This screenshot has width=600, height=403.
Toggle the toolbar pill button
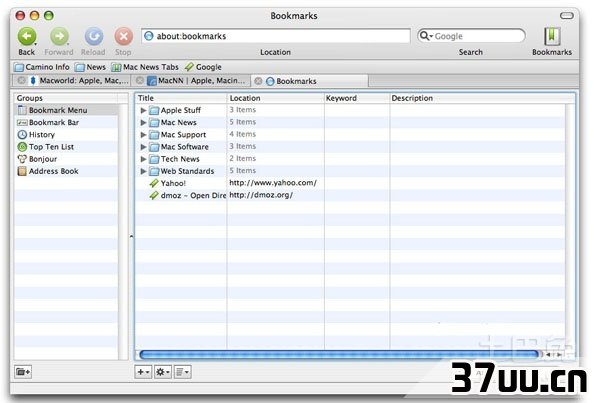pos(566,16)
